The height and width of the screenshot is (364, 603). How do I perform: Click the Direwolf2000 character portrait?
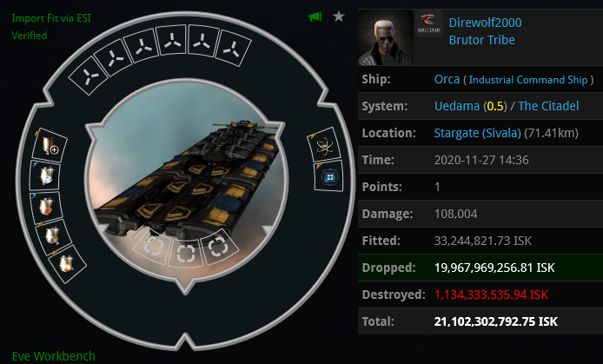tap(386, 37)
